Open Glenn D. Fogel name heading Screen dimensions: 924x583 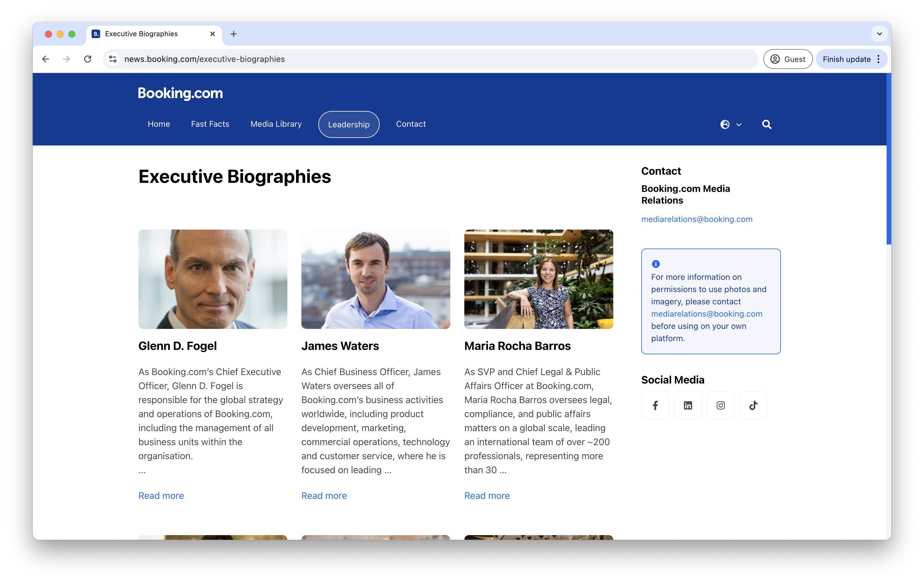tap(177, 346)
